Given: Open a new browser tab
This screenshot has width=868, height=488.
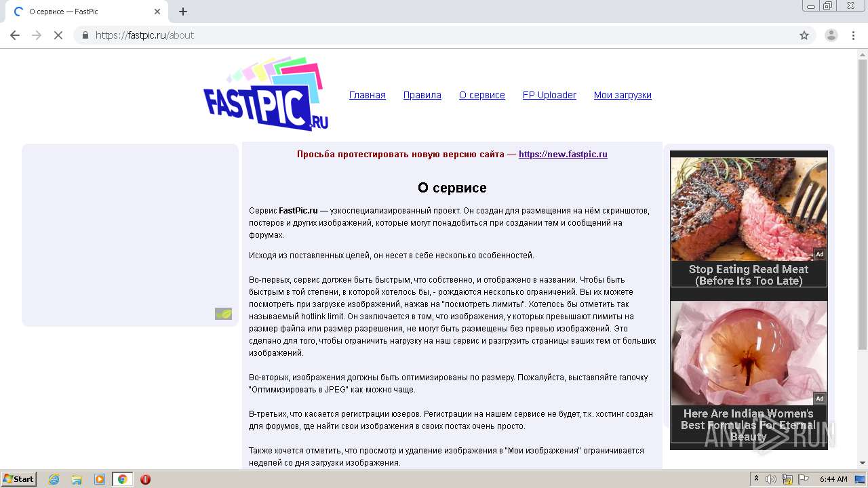Looking at the screenshot, I should pos(183,12).
